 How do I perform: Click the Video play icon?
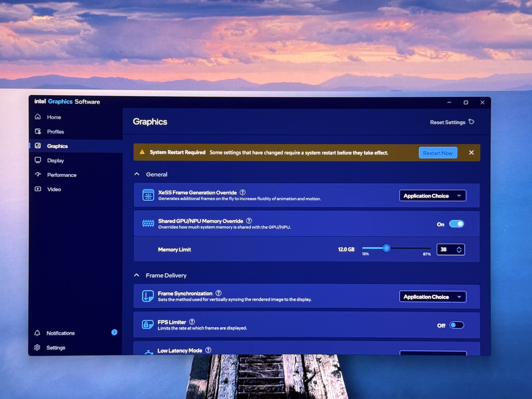(x=38, y=189)
